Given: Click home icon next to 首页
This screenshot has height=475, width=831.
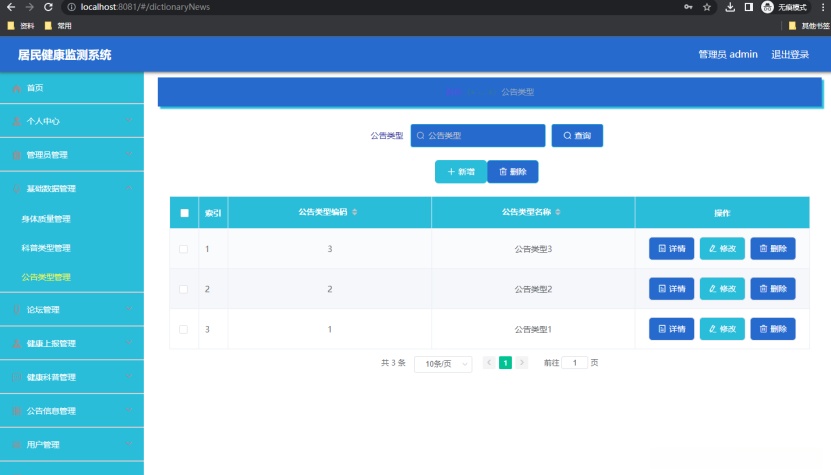Looking at the screenshot, I should [17, 88].
